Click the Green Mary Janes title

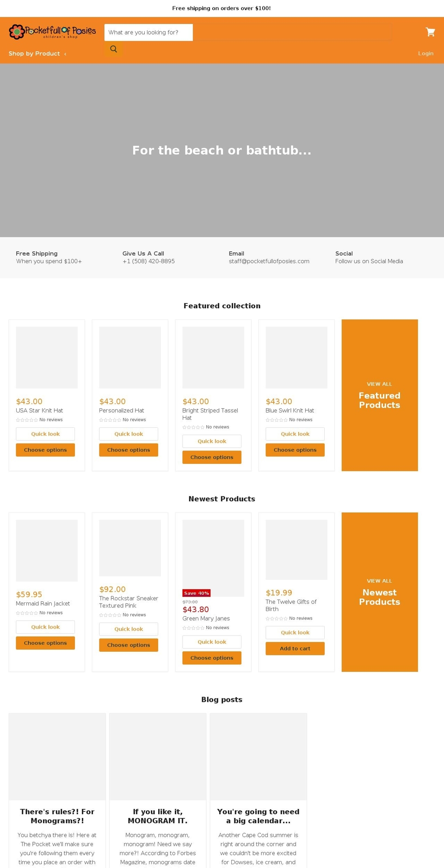(x=206, y=618)
